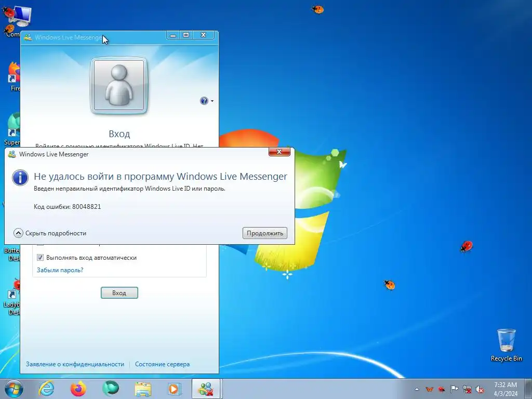Click Messenger icon in error dialog title
The width and height of the screenshot is (532, 399).
(12, 154)
